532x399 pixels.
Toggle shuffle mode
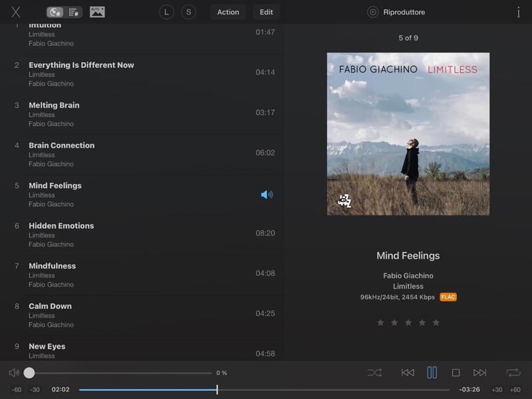[x=374, y=373]
